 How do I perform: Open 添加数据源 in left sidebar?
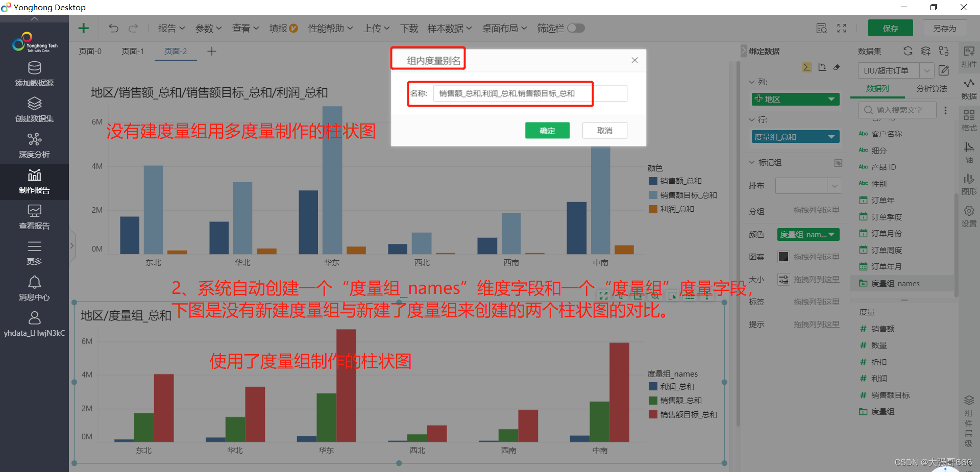click(34, 74)
